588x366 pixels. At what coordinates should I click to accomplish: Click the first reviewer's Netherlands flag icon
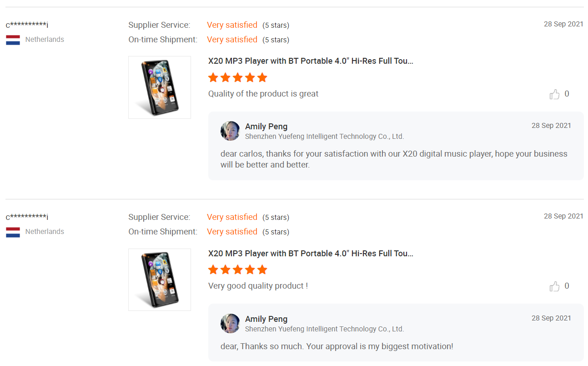point(13,40)
